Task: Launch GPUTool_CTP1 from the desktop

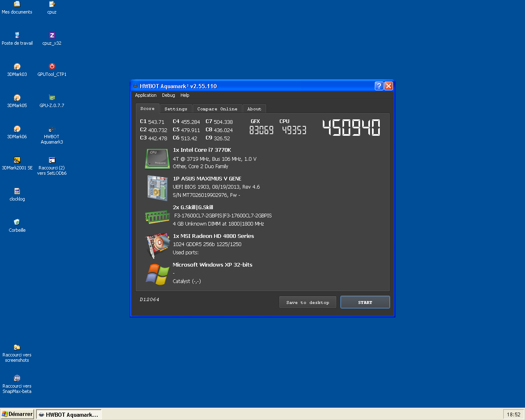Action: pos(52,70)
